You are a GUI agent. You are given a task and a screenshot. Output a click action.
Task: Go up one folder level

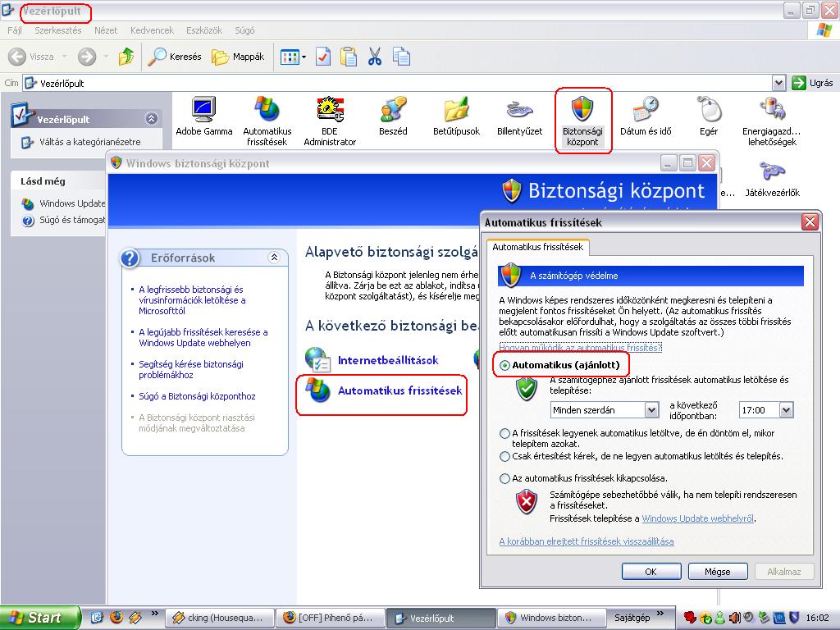tap(126, 57)
